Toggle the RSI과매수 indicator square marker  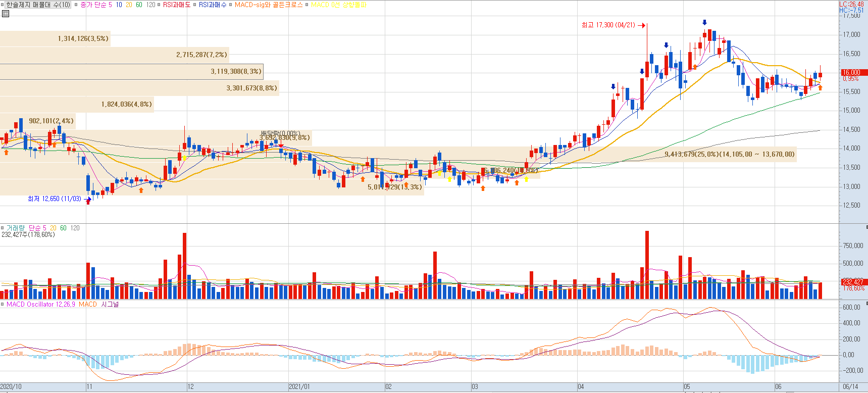tap(195, 5)
